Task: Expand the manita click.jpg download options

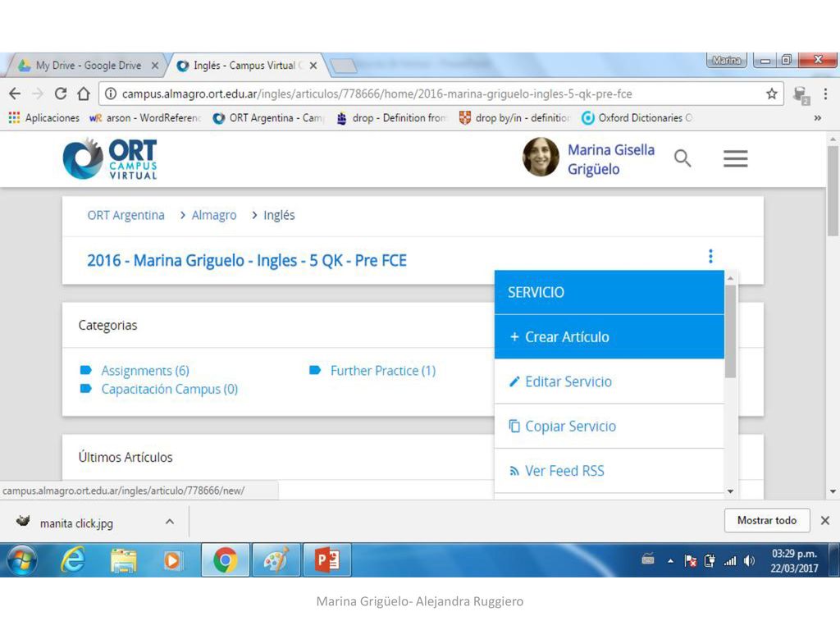Action: [x=169, y=521]
